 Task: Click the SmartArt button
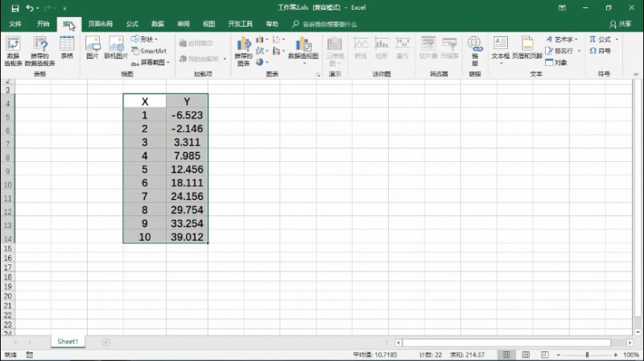click(x=149, y=51)
